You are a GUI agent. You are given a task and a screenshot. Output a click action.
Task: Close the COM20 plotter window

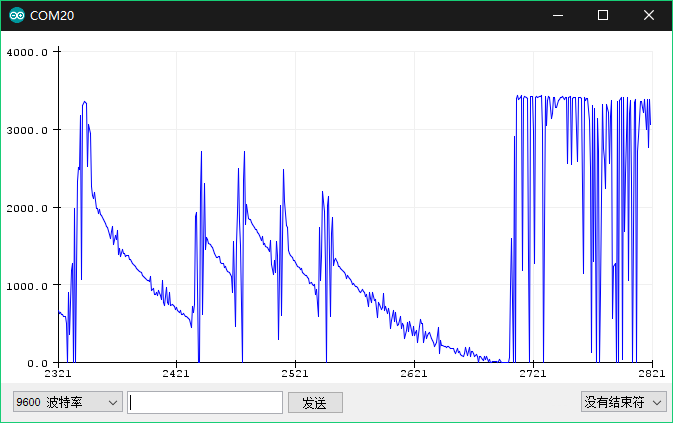(649, 15)
